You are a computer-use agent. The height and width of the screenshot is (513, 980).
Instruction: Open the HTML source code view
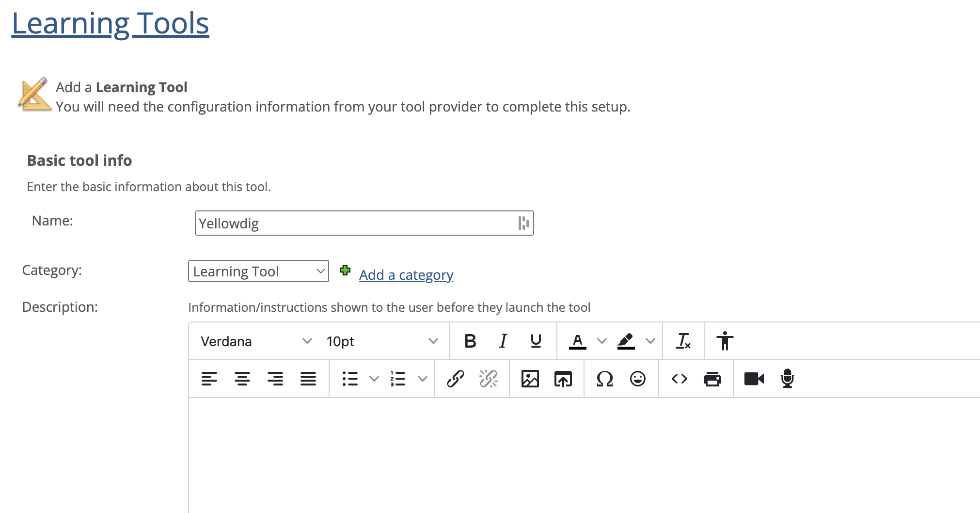pyautogui.click(x=680, y=379)
